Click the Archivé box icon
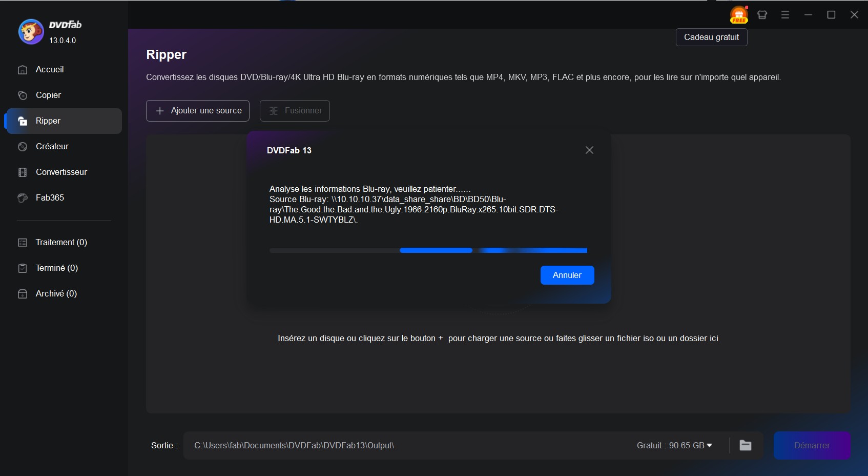Image resolution: width=868 pixels, height=476 pixels. coord(23,294)
